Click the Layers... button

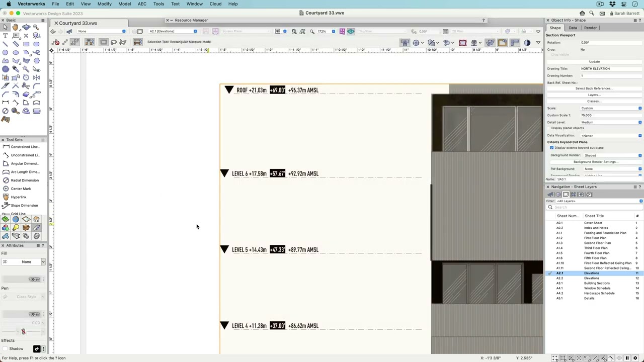pyautogui.click(x=594, y=95)
